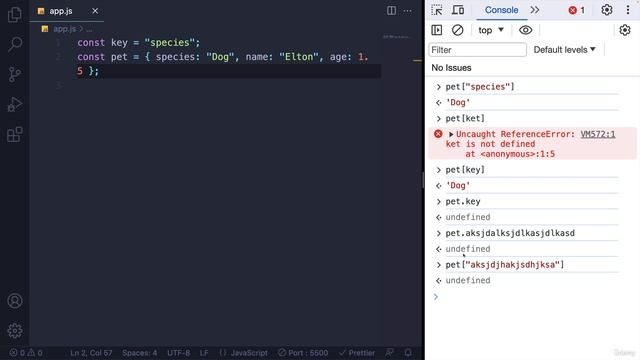Click Ln 2, Col 57 in status bar

pos(91,353)
